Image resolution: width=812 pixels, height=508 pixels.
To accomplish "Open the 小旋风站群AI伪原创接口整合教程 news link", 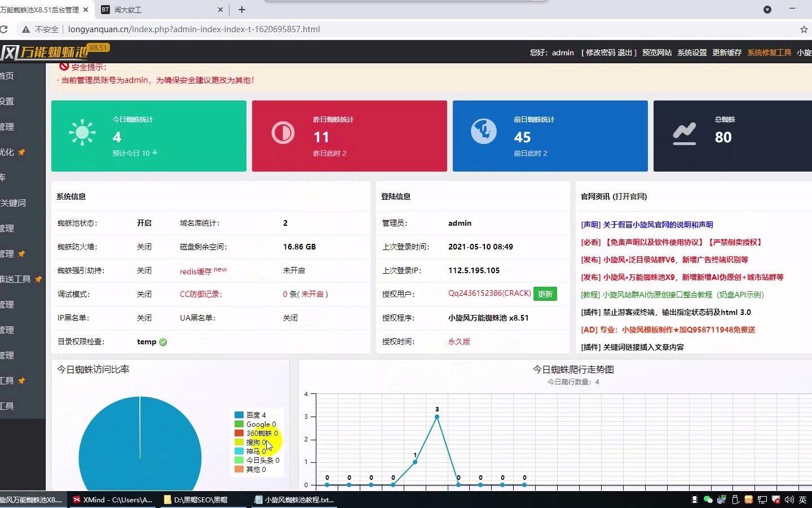I will point(672,295).
